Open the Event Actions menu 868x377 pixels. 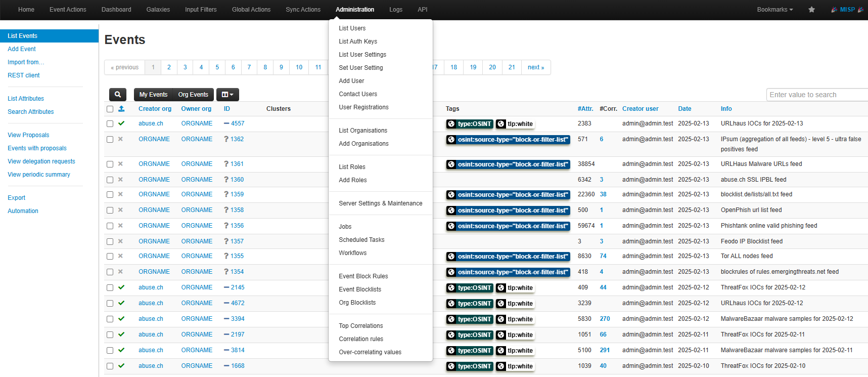click(x=68, y=10)
